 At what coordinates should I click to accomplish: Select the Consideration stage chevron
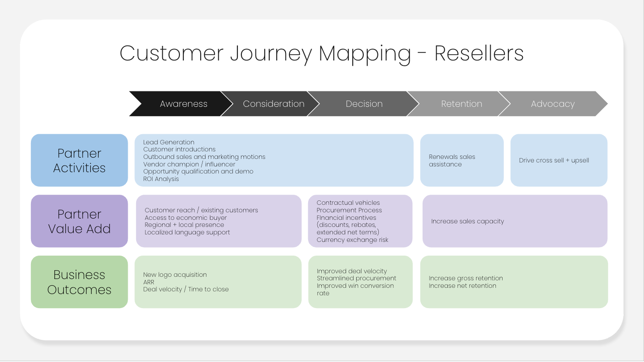(x=274, y=104)
